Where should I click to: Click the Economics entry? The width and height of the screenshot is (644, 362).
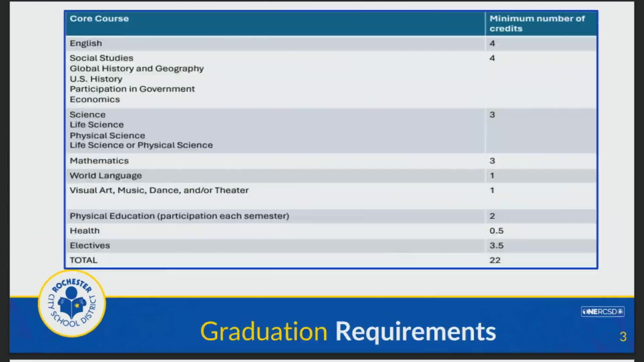pyautogui.click(x=95, y=100)
